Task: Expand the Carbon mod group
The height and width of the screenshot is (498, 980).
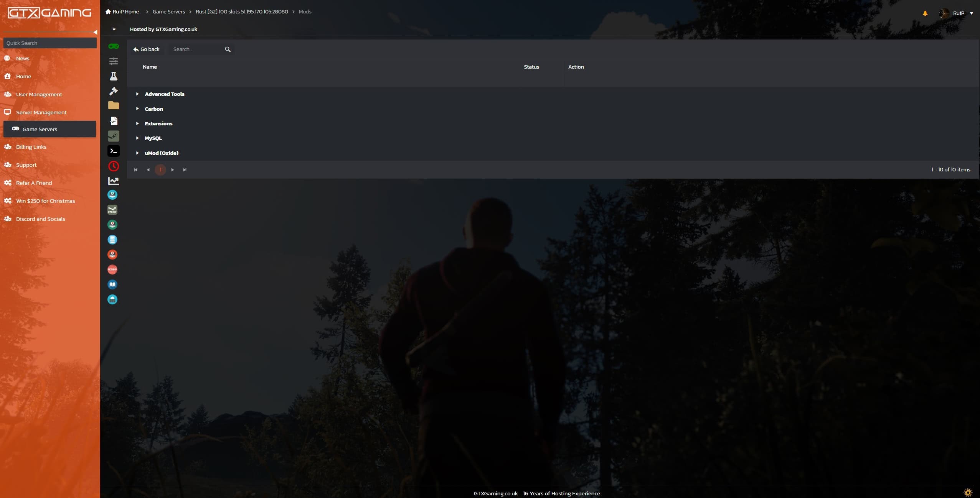Action: pyautogui.click(x=137, y=109)
